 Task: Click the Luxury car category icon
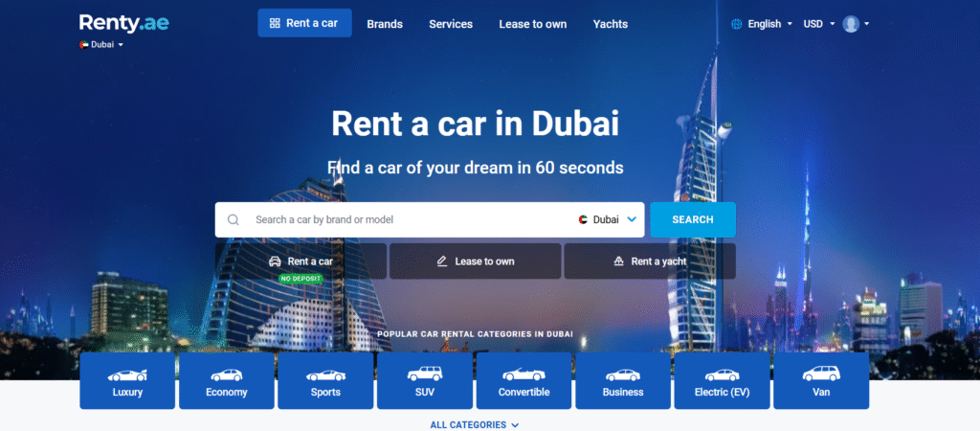127,375
